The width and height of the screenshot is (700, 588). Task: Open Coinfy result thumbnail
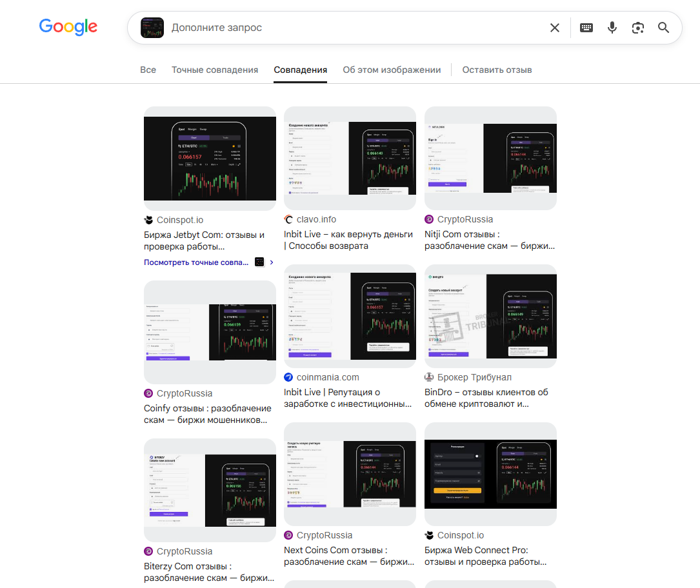(x=210, y=333)
